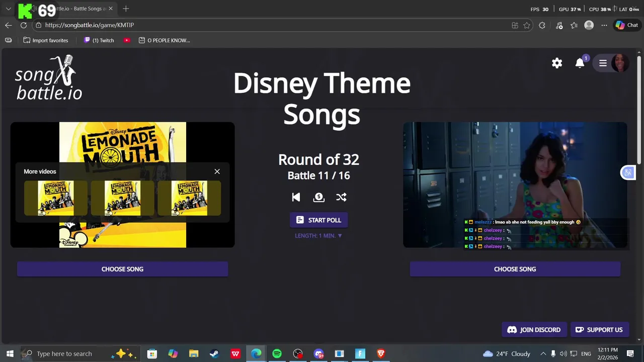Reload the page
This screenshot has height=362, width=644.
[24, 25]
